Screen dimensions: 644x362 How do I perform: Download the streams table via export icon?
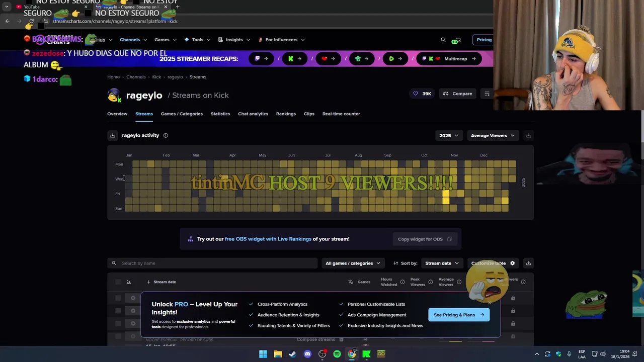tap(528, 263)
